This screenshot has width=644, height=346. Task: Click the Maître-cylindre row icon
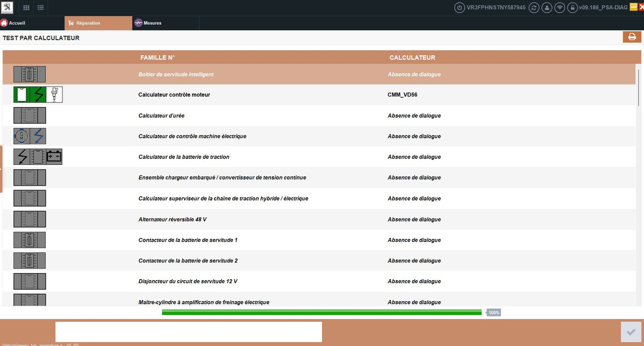30,300
